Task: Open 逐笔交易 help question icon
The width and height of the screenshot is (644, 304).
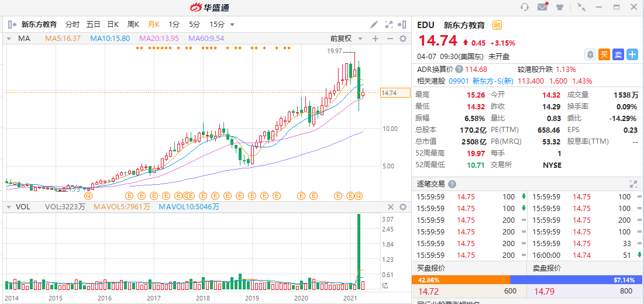Action: pyautogui.click(x=452, y=184)
